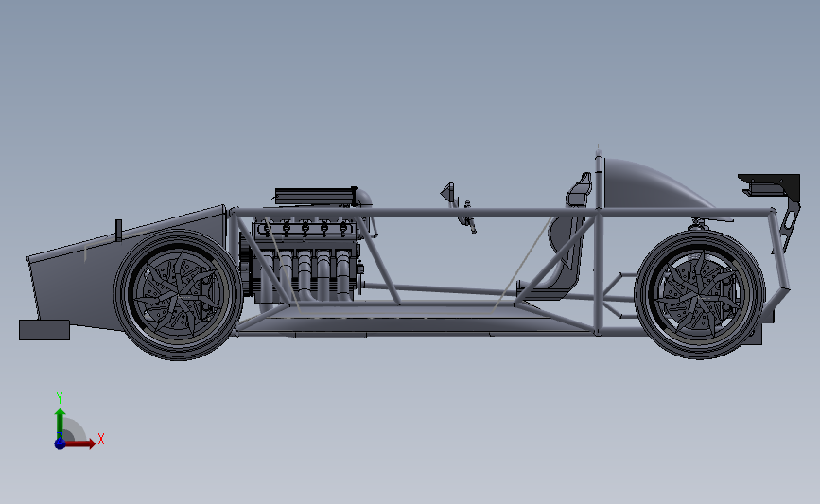The height and width of the screenshot is (504, 820).
Task: Select the side mirror near the cockpit
Action: point(447,192)
